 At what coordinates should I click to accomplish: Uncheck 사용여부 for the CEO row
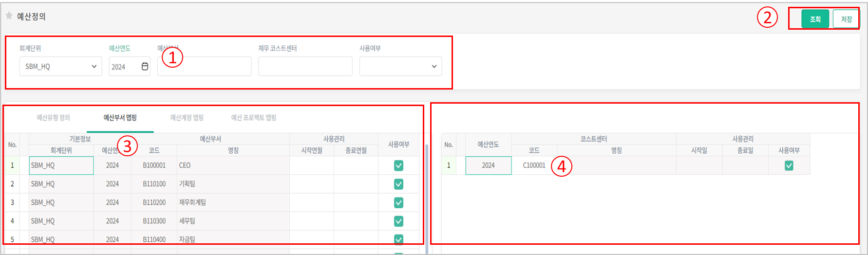click(398, 166)
